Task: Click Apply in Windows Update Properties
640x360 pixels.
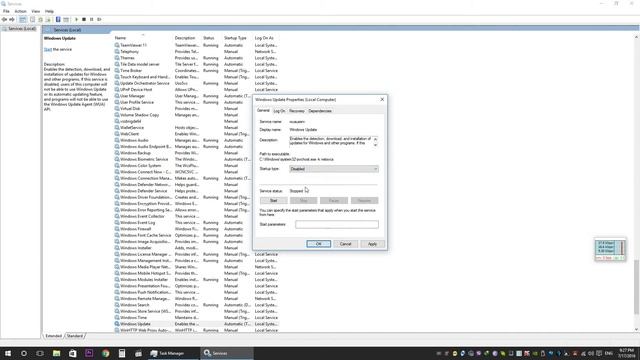Action: click(372, 244)
